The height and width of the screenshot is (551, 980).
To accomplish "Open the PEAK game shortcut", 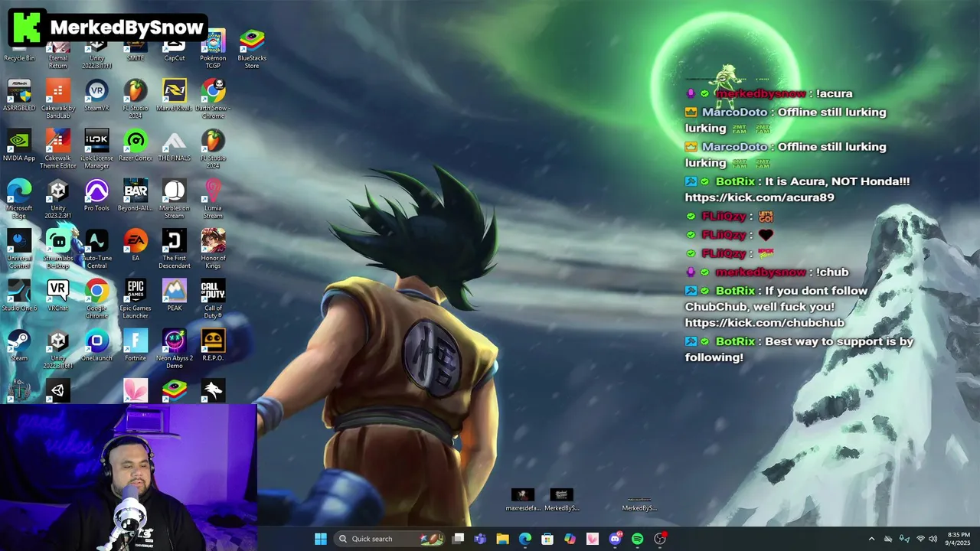I will 175,295.
